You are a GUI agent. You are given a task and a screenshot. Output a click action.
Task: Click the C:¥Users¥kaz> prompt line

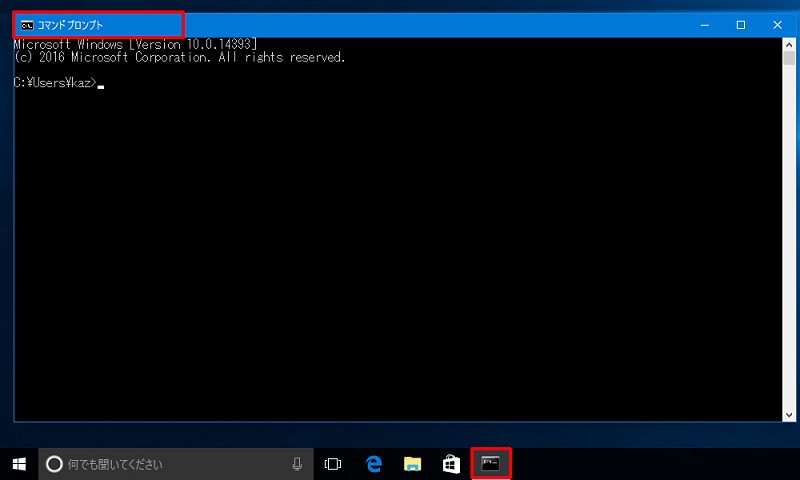(59, 83)
